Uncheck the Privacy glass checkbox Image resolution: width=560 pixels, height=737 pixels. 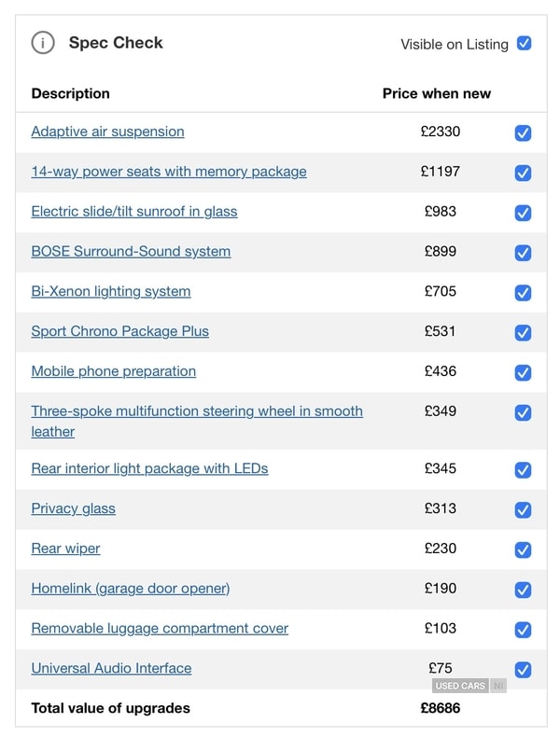[x=524, y=509]
